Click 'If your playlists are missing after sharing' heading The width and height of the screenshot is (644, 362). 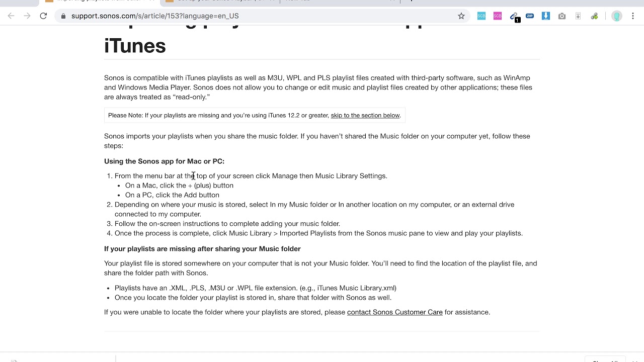point(202,249)
